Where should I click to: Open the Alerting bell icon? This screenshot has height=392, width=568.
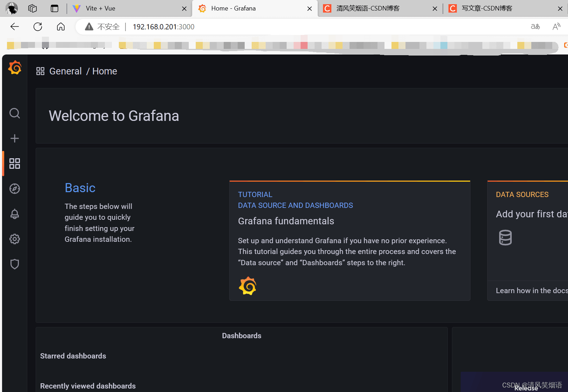(15, 214)
